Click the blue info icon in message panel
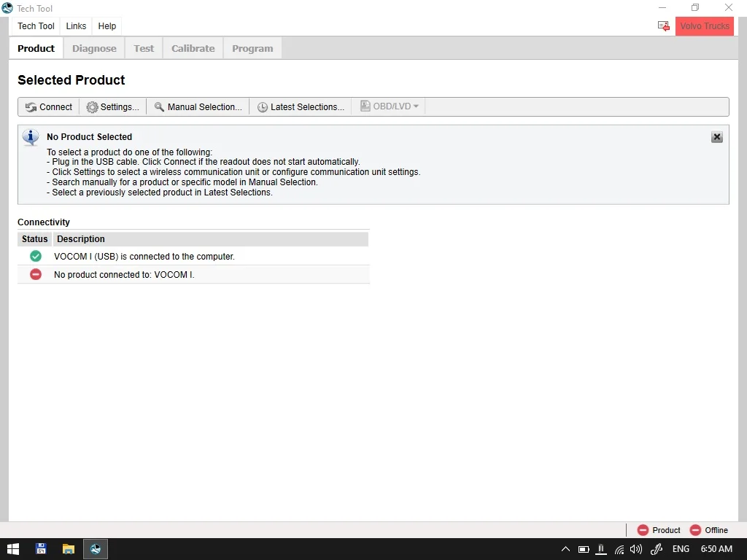The height and width of the screenshot is (560, 747). 31,137
